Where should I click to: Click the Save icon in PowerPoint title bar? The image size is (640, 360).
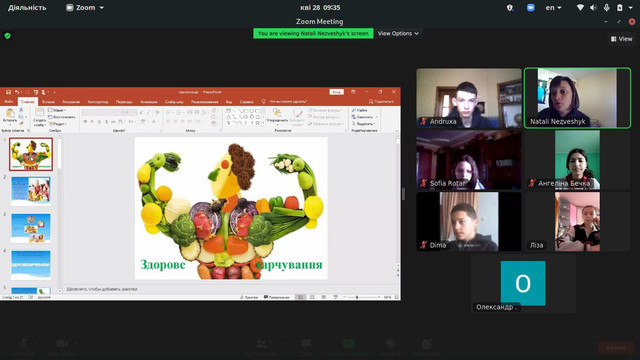pyautogui.click(x=8, y=92)
